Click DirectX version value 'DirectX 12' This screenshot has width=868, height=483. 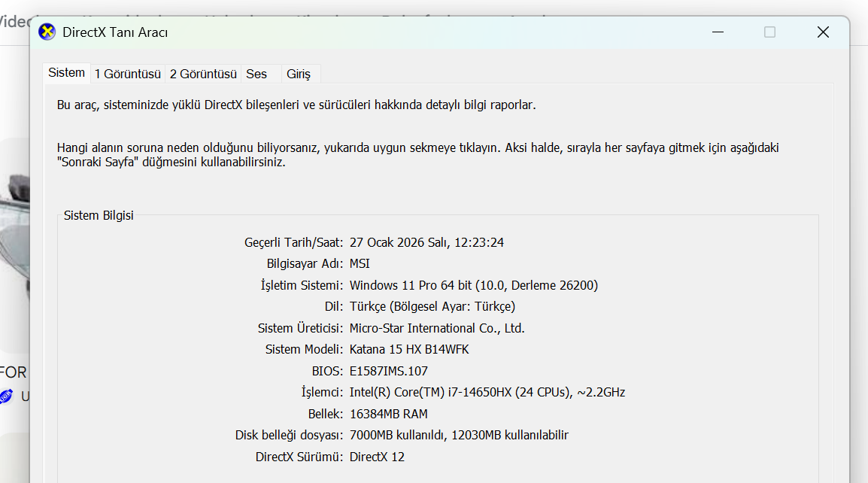click(377, 457)
